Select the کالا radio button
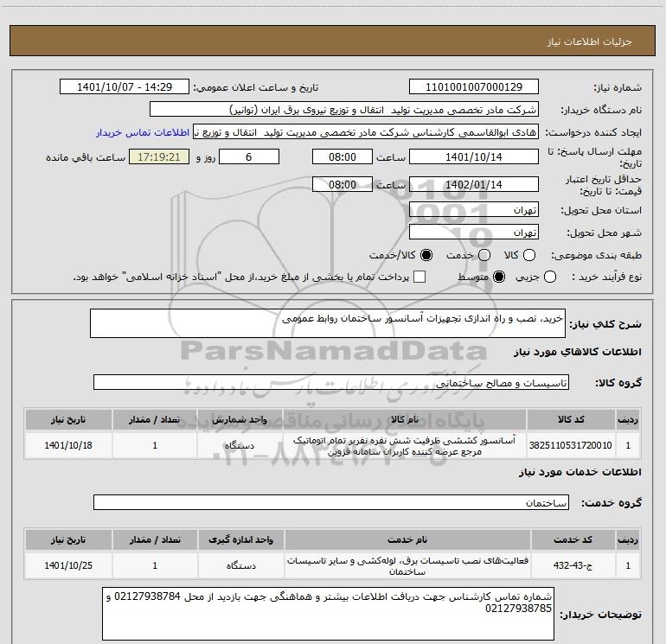 click(529, 255)
